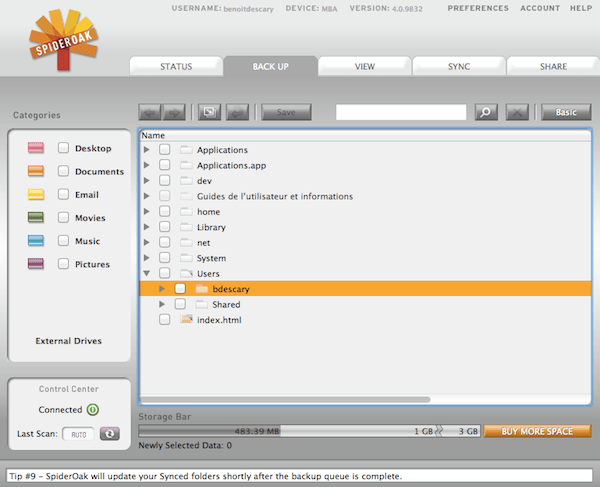Enable the Pictures category checkbox
This screenshot has width=600, height=487.
pos(63,264)
